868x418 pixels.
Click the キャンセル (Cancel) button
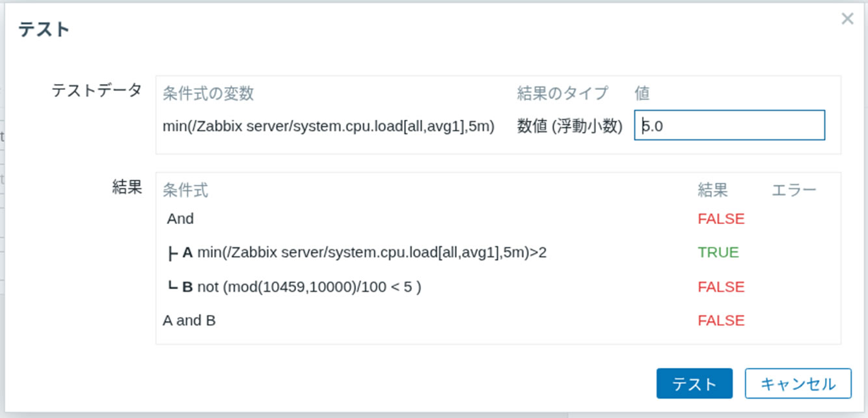pyautogui.click(x=796, y=383)
